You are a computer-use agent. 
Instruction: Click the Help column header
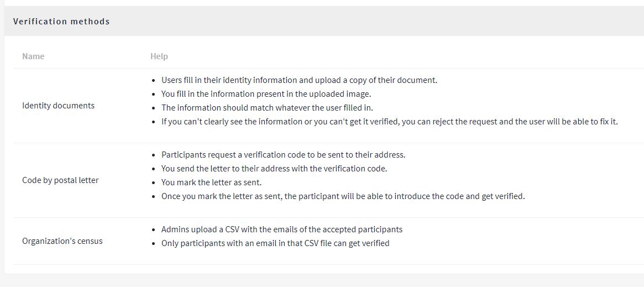point(159,56)
